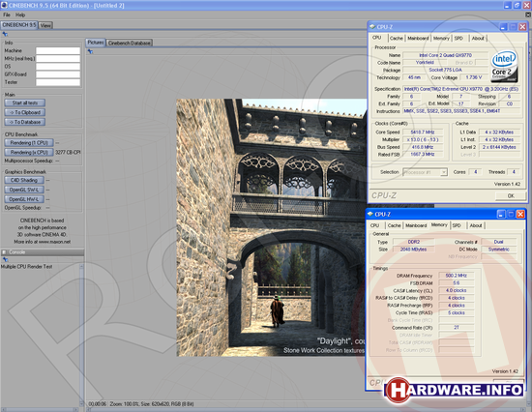Click the Console panel header icon

(x=4, y=252)
